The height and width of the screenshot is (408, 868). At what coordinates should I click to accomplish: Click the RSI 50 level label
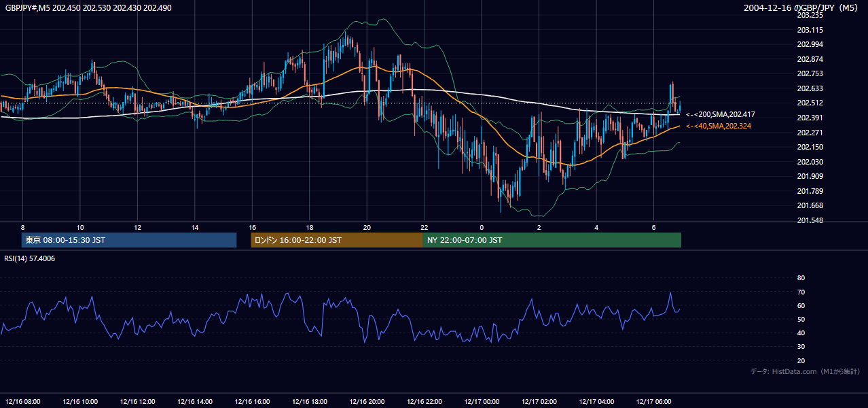(x=801, y=320)
